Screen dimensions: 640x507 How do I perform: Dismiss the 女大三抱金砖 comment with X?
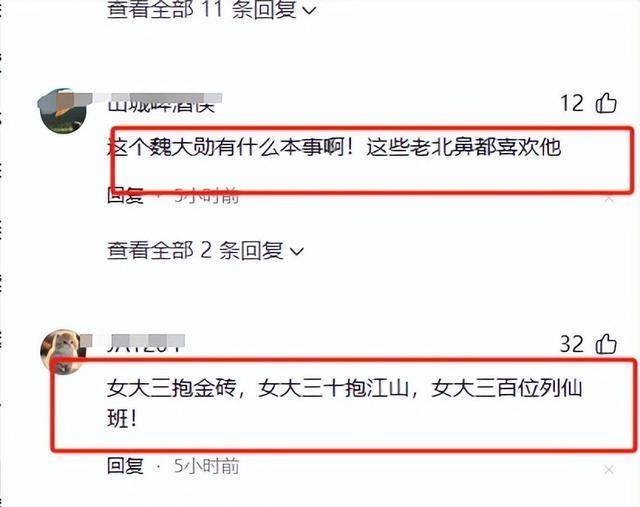[x=609, y=470]
